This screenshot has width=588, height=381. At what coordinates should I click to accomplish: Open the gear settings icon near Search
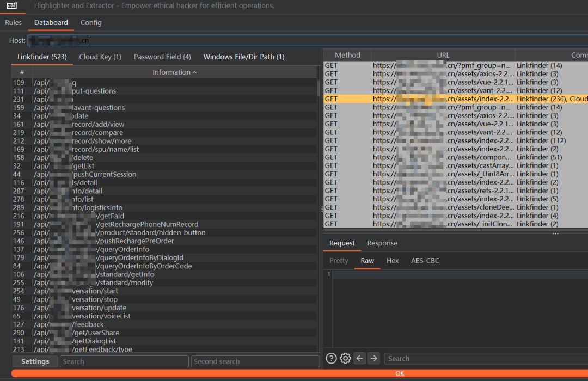point(345,359)
